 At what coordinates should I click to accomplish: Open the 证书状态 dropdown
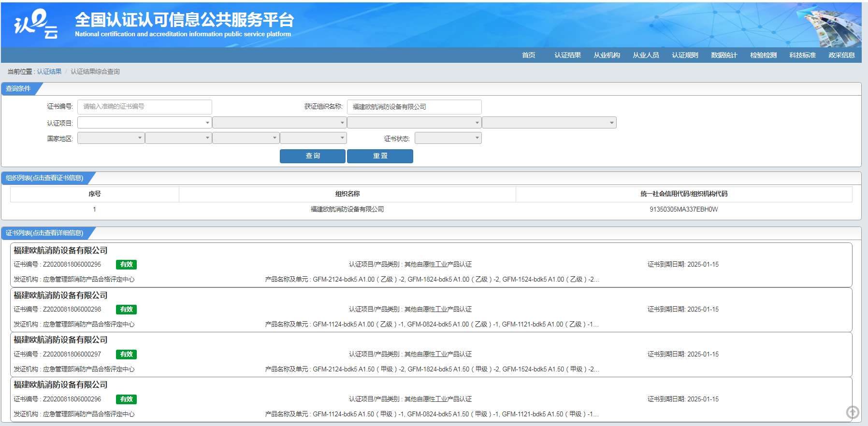(448, 138)
